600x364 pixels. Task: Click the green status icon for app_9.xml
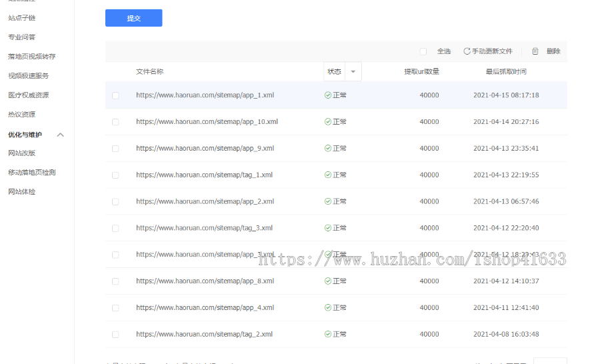[x=328, y=148]
